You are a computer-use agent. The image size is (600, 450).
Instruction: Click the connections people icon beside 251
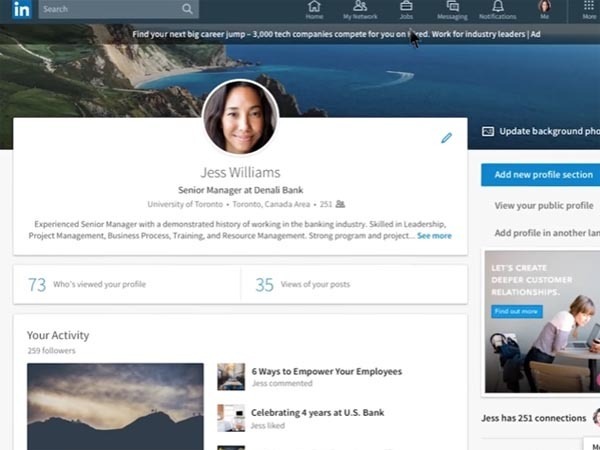point(340,204)
